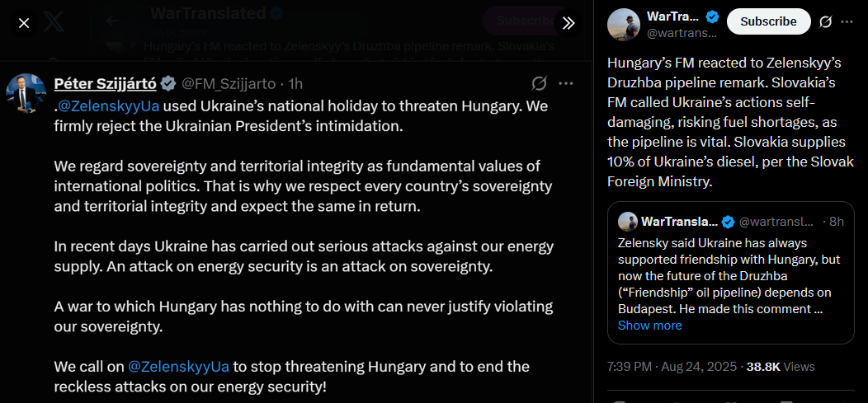Screen dimensions: 868x403
Task: Open the Péter Szijjártó profile name link
Action: 105,83
